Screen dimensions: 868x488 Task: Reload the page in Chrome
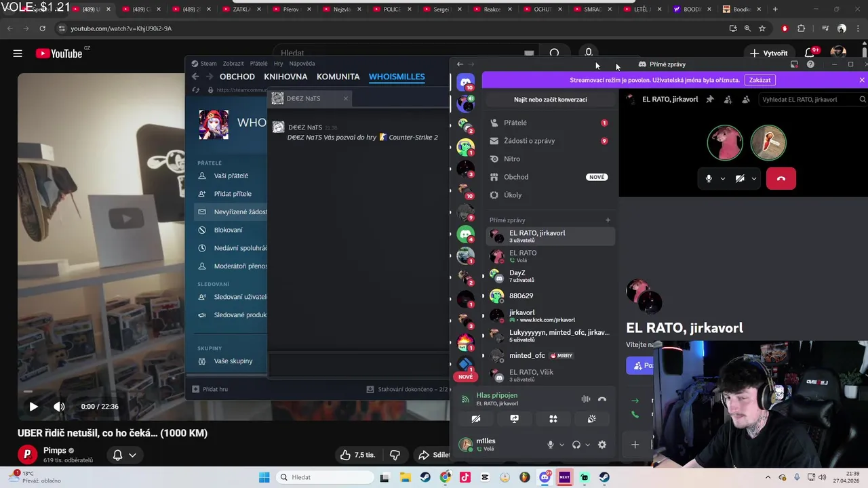(42, 28)
